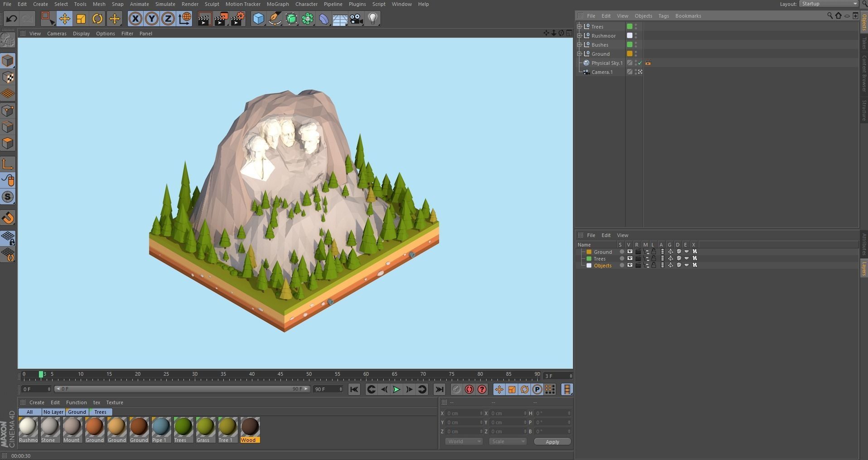This screenshot has height=460, width=868.
Task: Toggle parameter keyframe recording P
Action: point(537,389)
